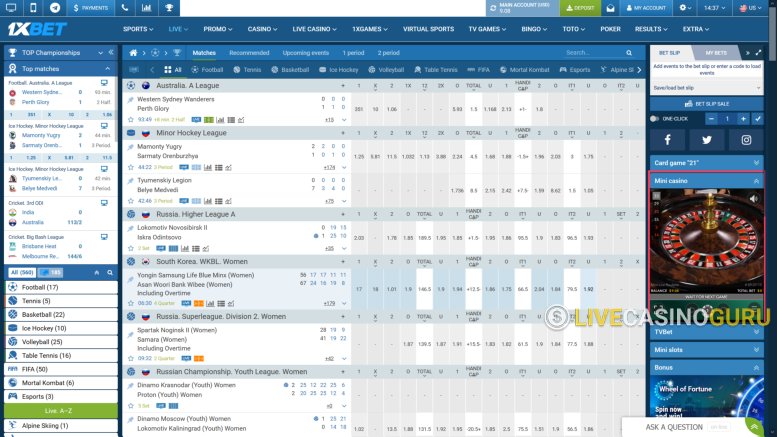Open the Facebook social link
This screenshot has width=777, height=437.
point(667,140)
